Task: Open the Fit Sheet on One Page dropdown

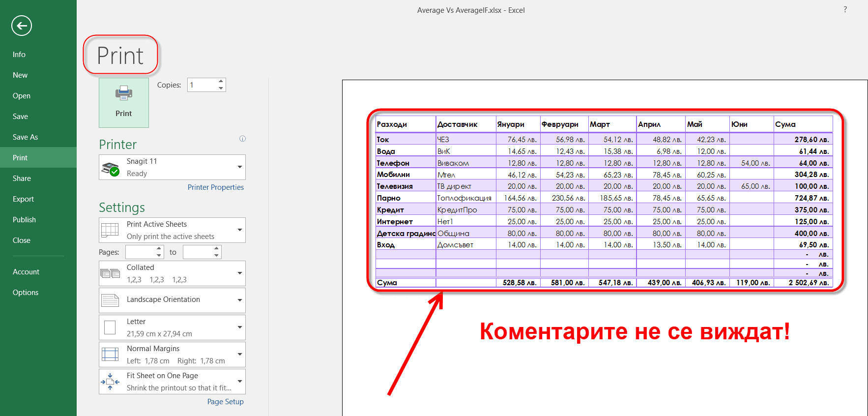Action: tap(240, 382)
